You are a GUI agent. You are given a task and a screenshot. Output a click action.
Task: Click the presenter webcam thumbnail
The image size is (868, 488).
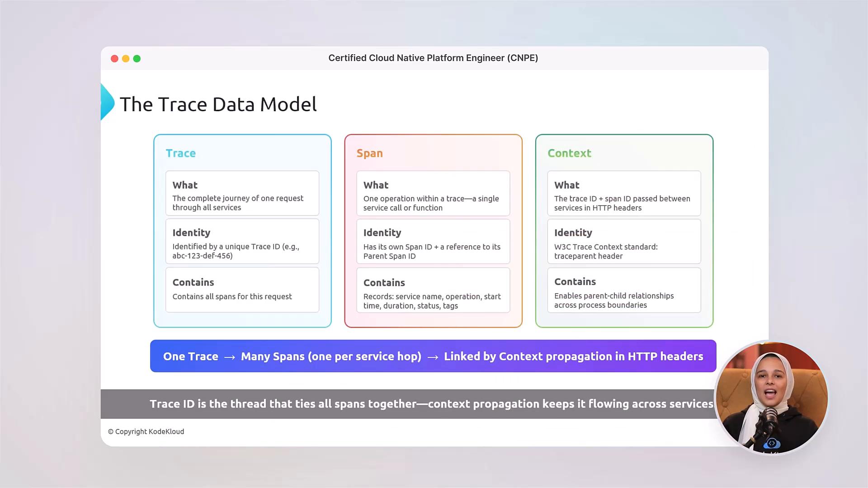pos(771,397)
